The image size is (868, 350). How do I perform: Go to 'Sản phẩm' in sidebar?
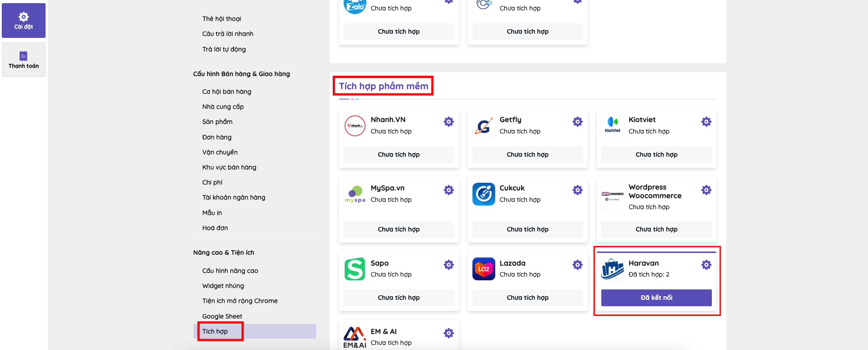(x=217, y=122)
